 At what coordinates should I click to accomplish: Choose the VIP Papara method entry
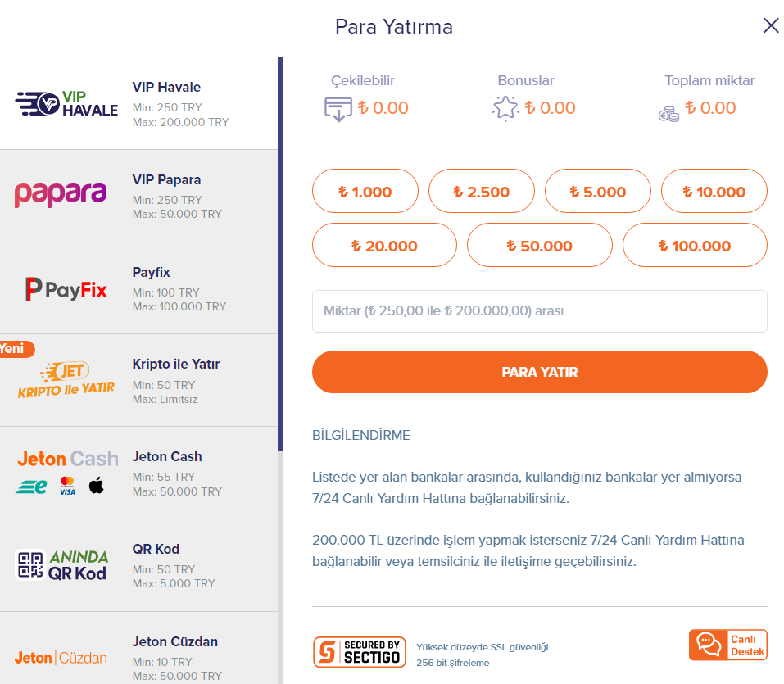[x=139, y=196]
